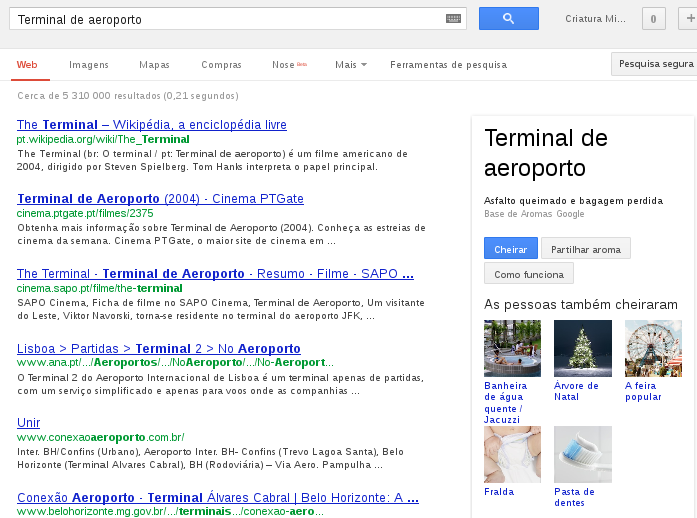
Task: Open Lisboa Partidas Terminal 2 result
Action: coord(159,348)
